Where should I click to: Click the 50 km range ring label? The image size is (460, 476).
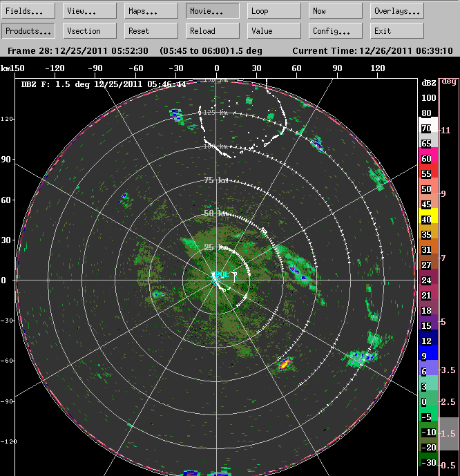215,213
